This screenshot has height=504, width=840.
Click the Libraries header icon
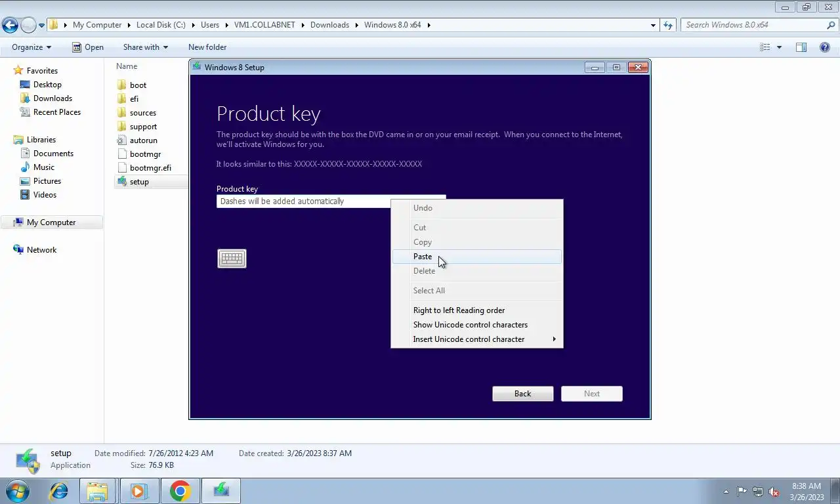18,140
